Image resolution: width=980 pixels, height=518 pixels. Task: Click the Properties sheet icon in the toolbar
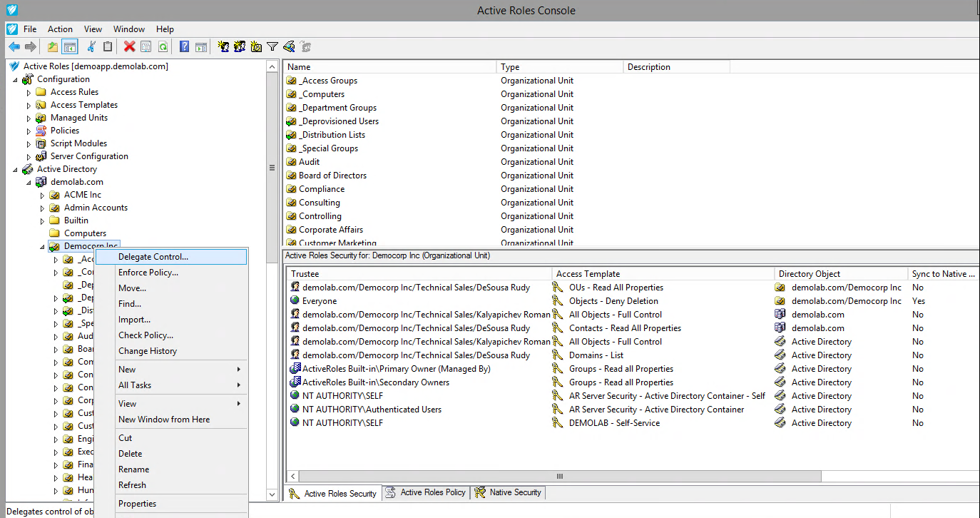146,47
